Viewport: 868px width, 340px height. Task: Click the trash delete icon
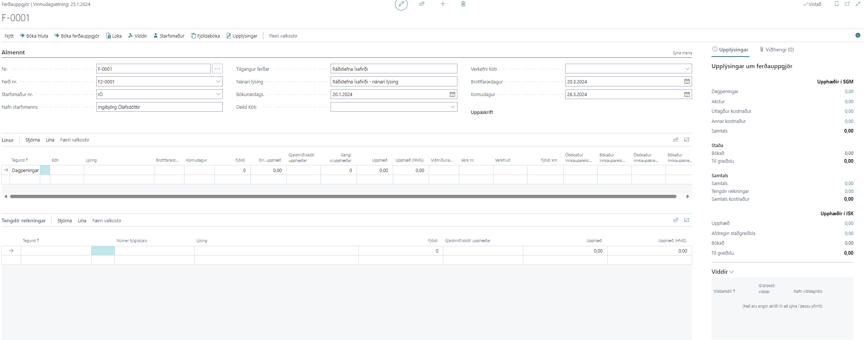coord(463,4)
